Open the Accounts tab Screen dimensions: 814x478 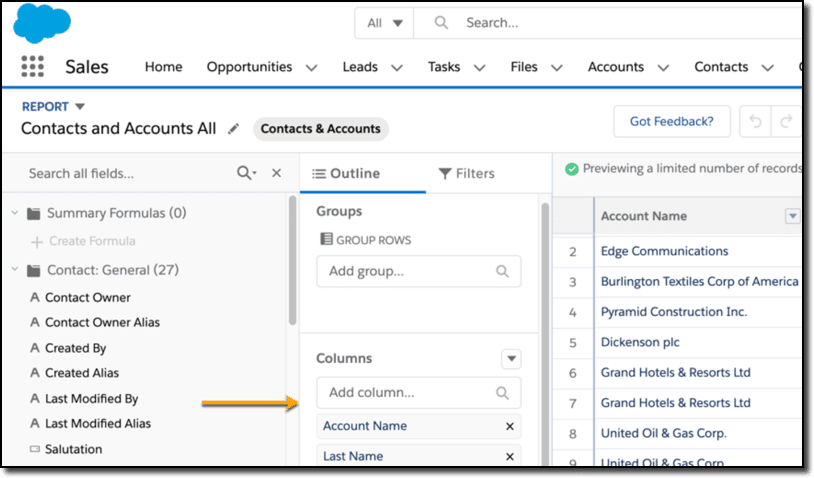tap(616, 67)
